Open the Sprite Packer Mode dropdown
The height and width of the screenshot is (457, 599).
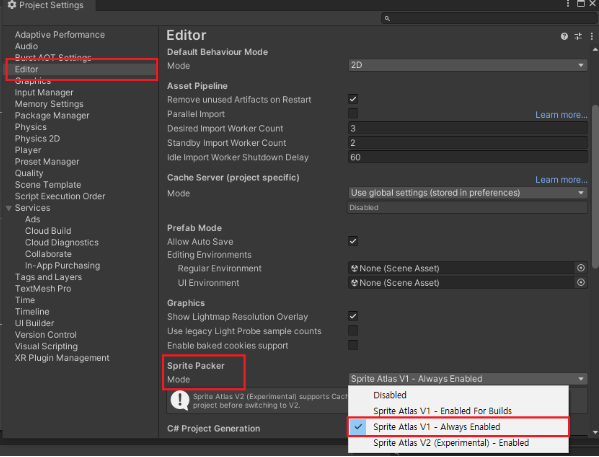(468, 379)
